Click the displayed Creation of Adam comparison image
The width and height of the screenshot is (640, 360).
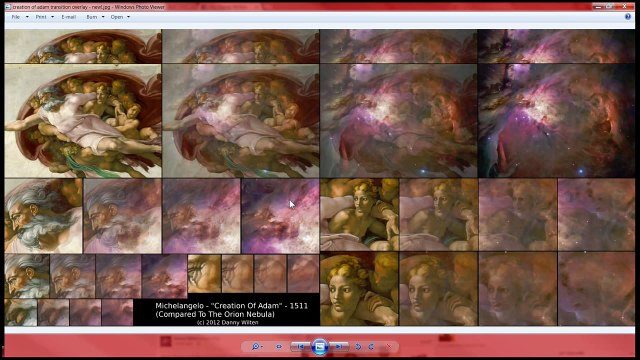point(320,177)
